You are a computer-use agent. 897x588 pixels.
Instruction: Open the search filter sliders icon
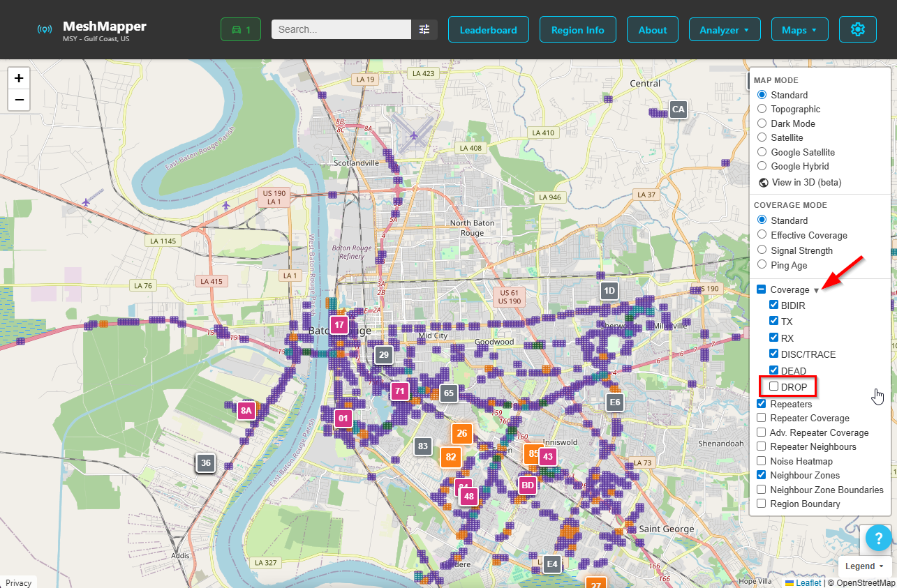pos(424,29)
